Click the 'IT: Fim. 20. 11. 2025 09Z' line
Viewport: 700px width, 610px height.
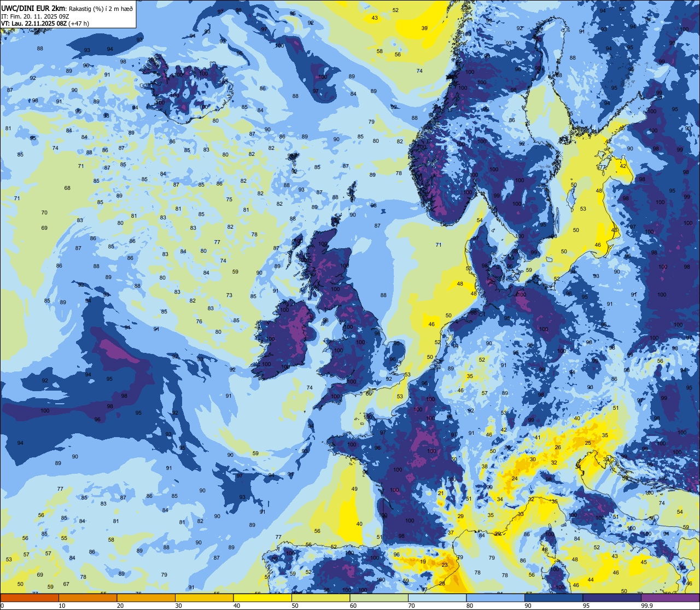(34, 16)
